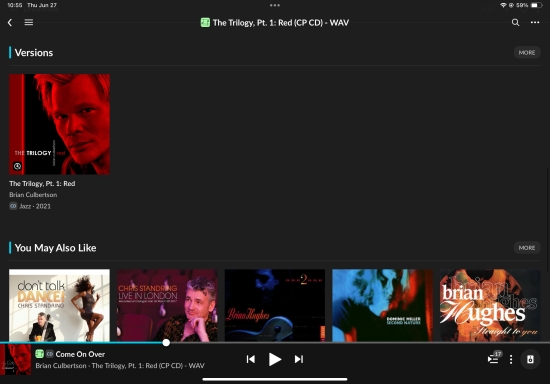Open The Trilogy, Pt. 1: Red title link
The height and width of the screenshot is (384, 550).
(42, 183)
